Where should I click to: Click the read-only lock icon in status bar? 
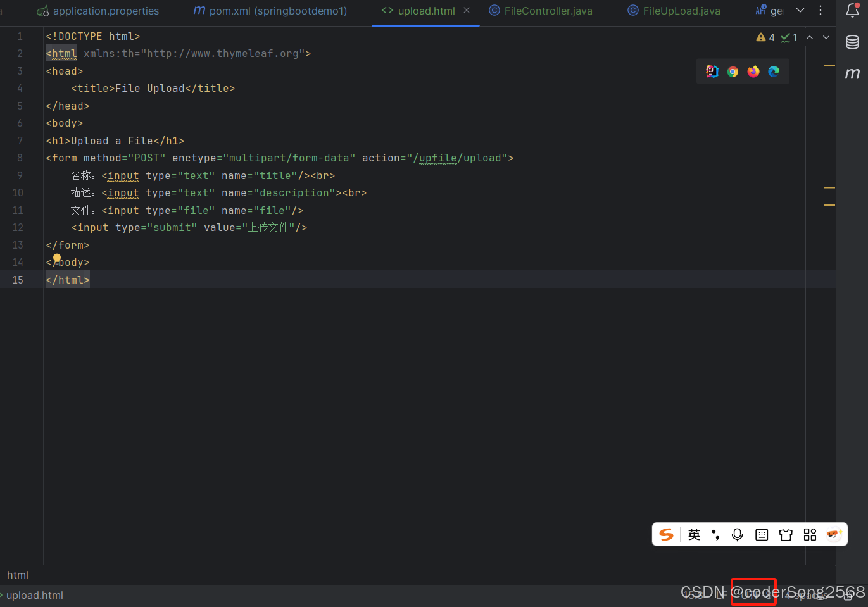tap(848, 595)
